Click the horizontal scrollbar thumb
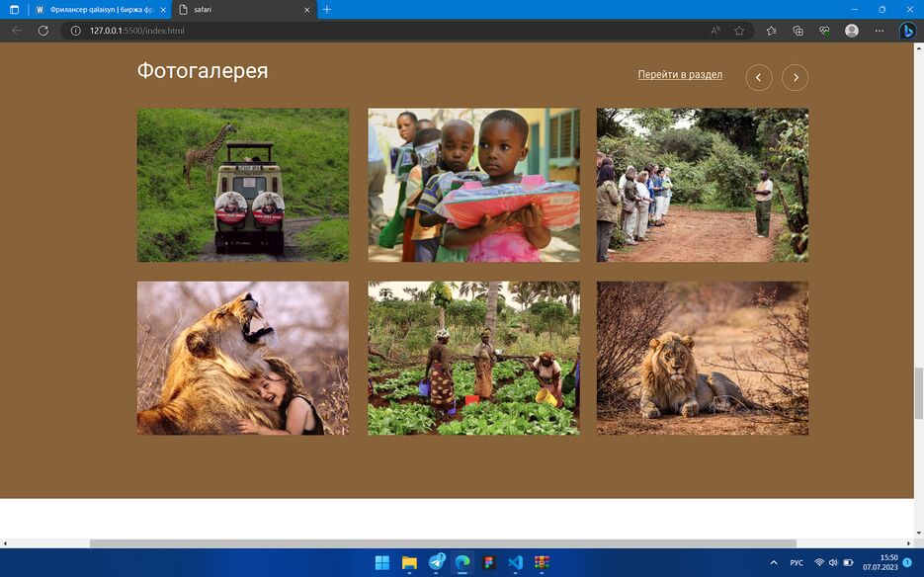The height and width of the screenshot is (577, 924). [x=443, y=543]
